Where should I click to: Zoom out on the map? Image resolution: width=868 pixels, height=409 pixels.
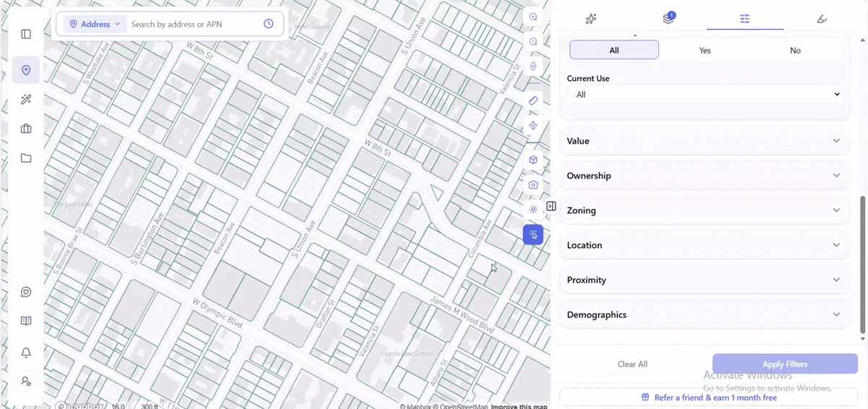(x=533, y=42)
